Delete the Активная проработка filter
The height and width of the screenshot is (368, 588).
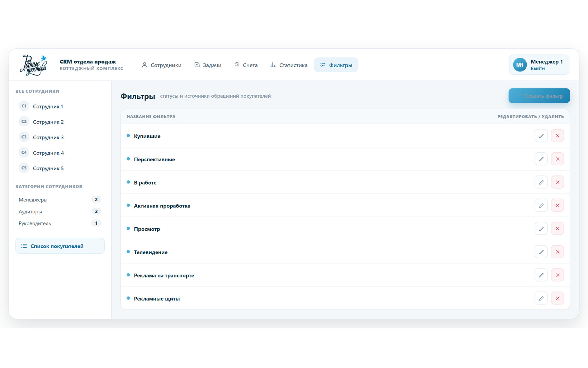[x=558, y=205]
